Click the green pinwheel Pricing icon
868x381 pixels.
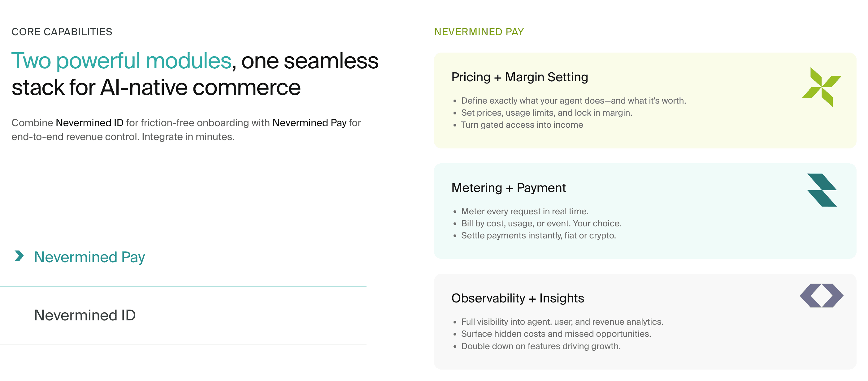click(821, 87)
